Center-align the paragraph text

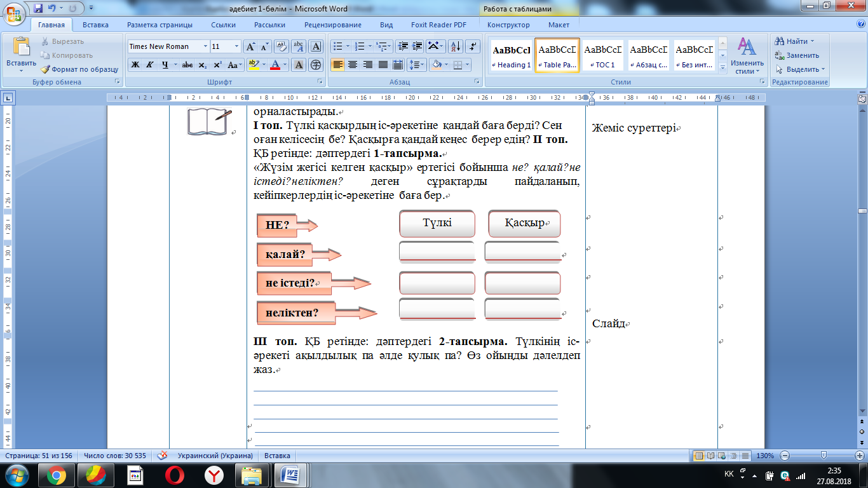(352, 65)
